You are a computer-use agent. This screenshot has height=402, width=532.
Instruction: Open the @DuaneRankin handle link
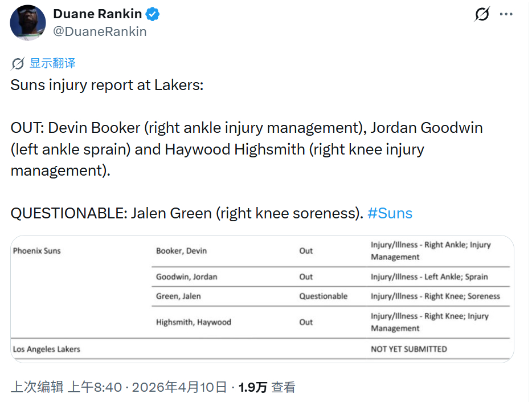[100, 32]
